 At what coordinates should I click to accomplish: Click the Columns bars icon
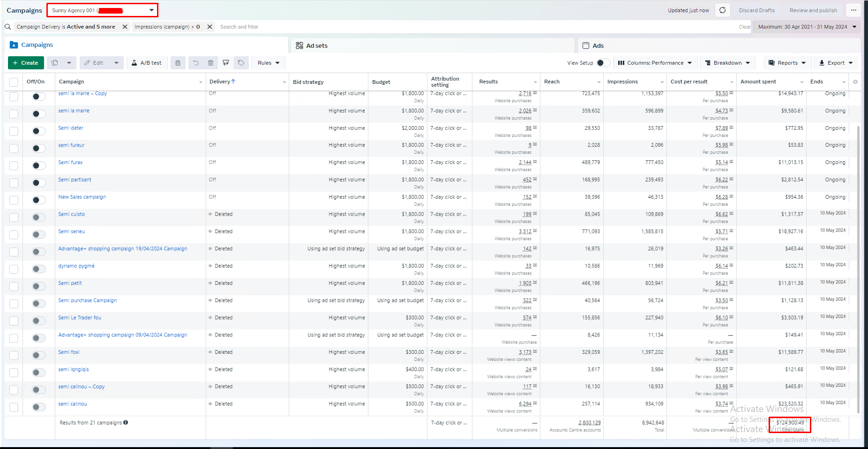(621, 63)
